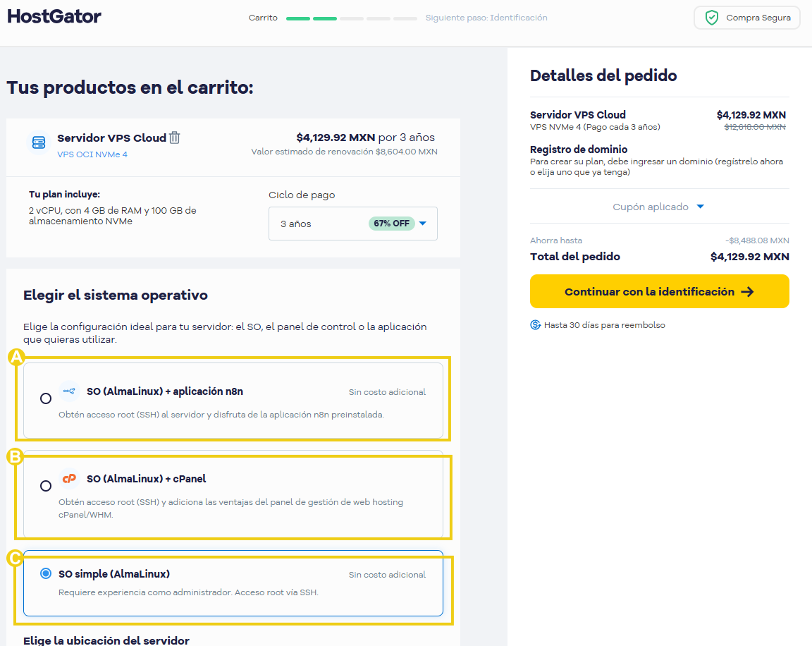
Task: Click Siguiente paso: Identificación
Action: tap(486, 17)
